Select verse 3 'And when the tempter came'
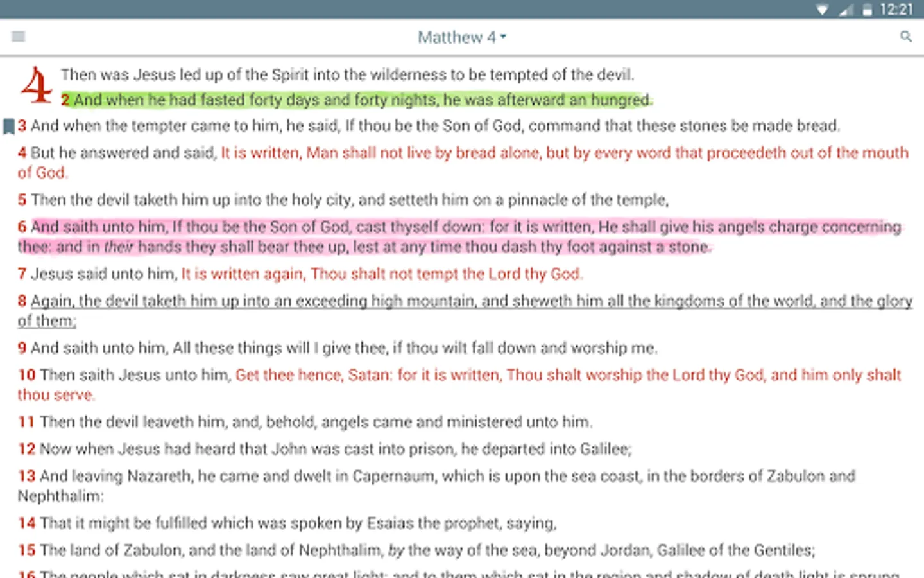Screen dimensions: 924x578 click(429, 126)
